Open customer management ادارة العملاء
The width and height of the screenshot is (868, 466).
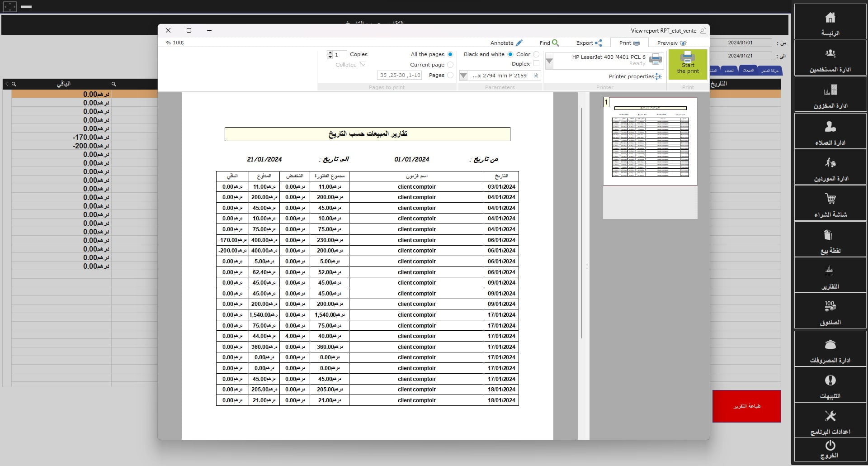830,131
